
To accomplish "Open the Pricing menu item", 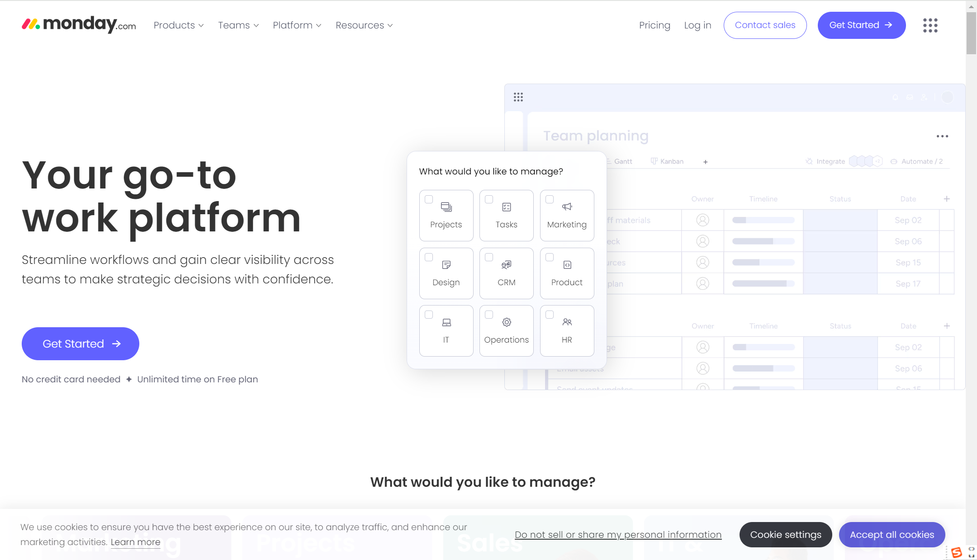I will 654,25.
